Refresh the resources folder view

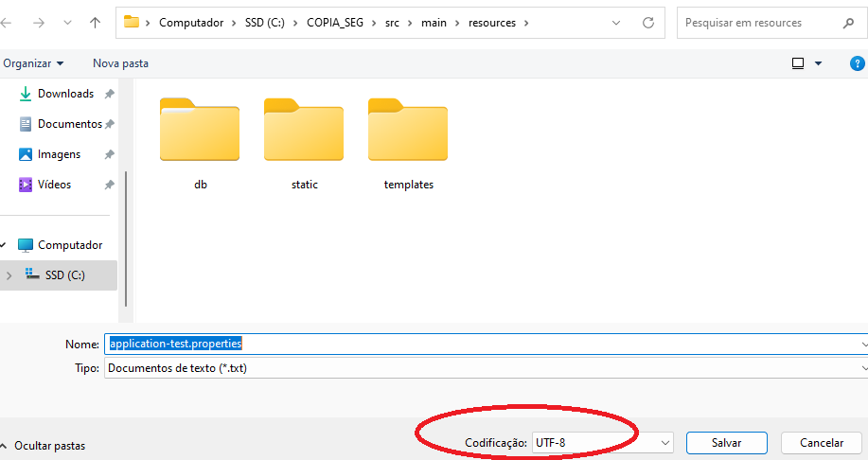click(648, 23)
